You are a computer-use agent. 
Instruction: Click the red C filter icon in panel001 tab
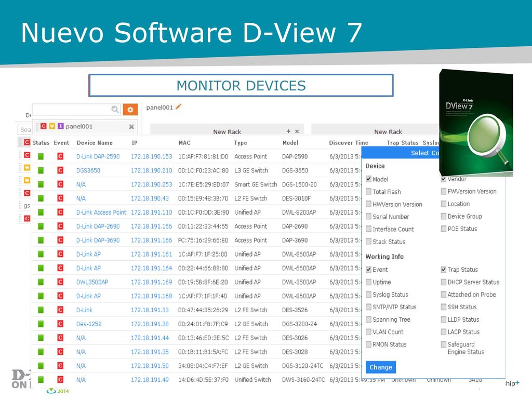coord(44,126)
